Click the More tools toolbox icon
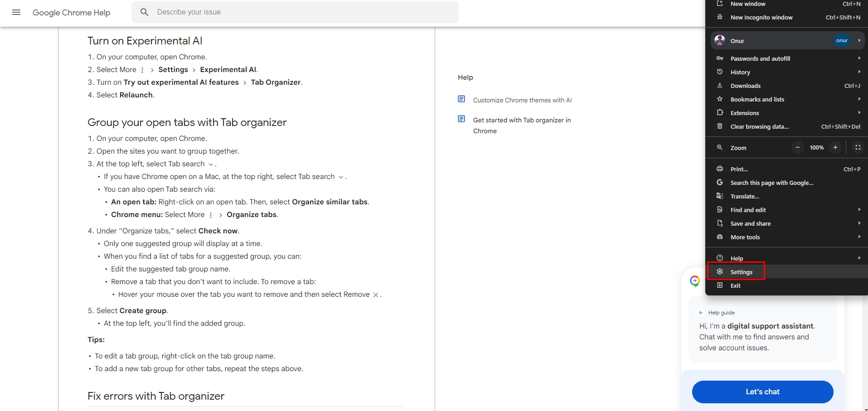The width and height of the screenshot is (868, 411). (720, 237)
